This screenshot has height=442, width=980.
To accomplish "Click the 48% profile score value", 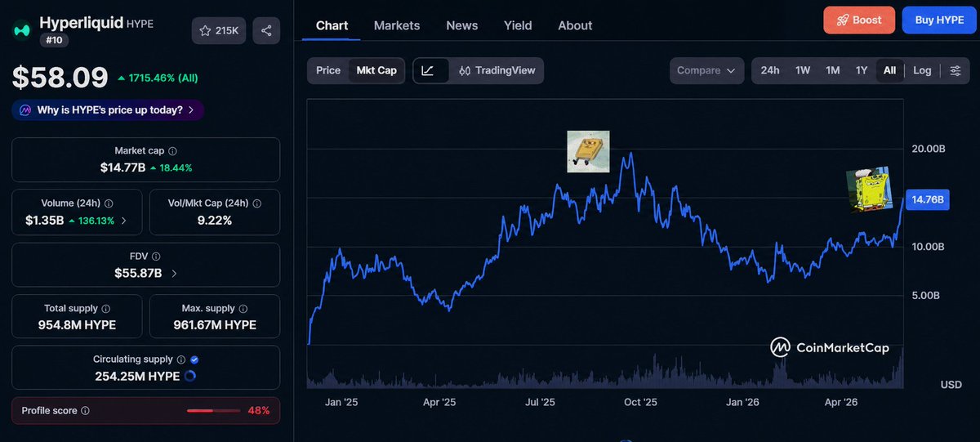I will (258, 411).
